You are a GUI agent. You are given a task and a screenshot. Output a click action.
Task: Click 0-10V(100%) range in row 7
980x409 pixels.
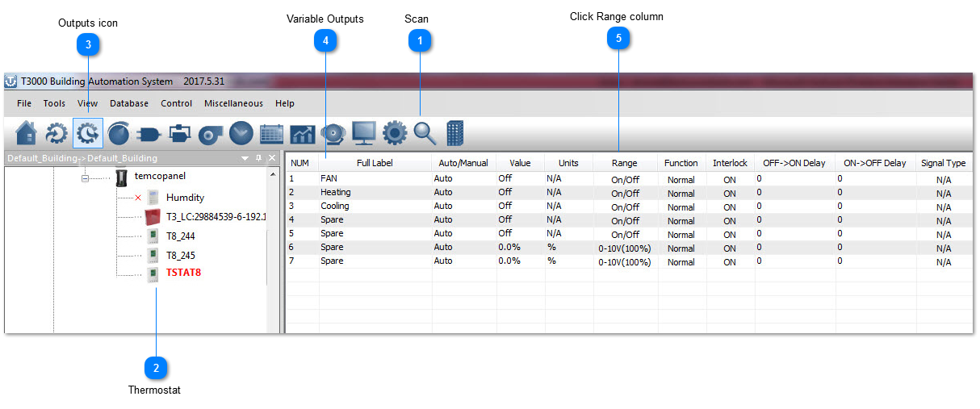[625, 262]
